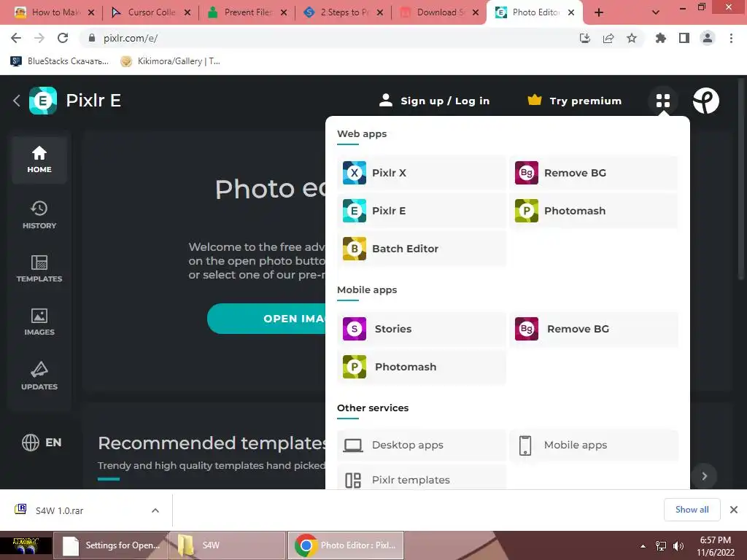Image resolution: width=747 pixels, height=560 pixels.
Task: Open the Home sidebar section
Action: click(39, 160)
